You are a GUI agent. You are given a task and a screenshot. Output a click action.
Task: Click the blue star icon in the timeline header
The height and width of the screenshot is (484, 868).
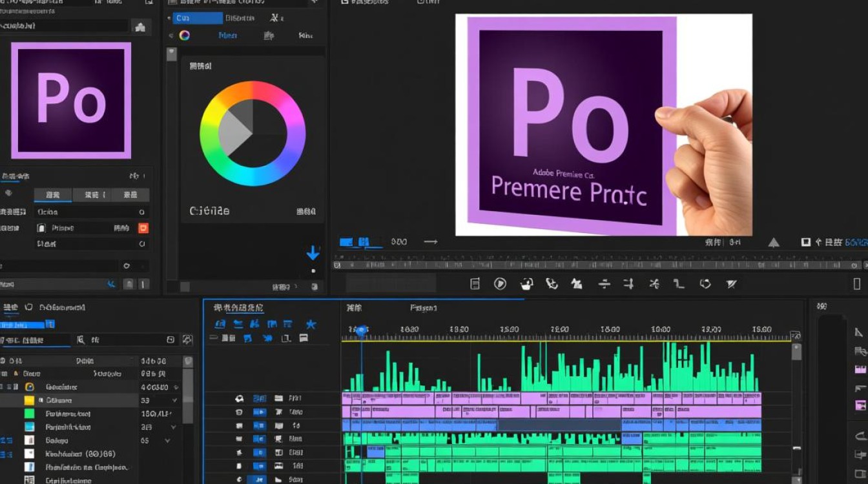311,324
